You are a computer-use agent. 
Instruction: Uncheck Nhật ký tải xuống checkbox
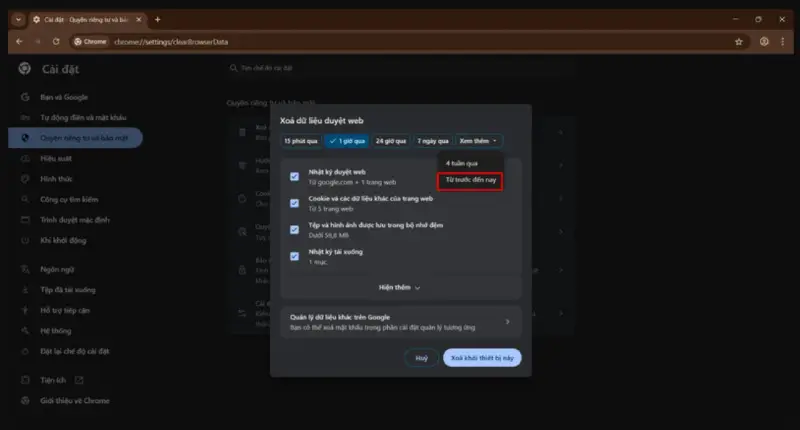[294, 256]
